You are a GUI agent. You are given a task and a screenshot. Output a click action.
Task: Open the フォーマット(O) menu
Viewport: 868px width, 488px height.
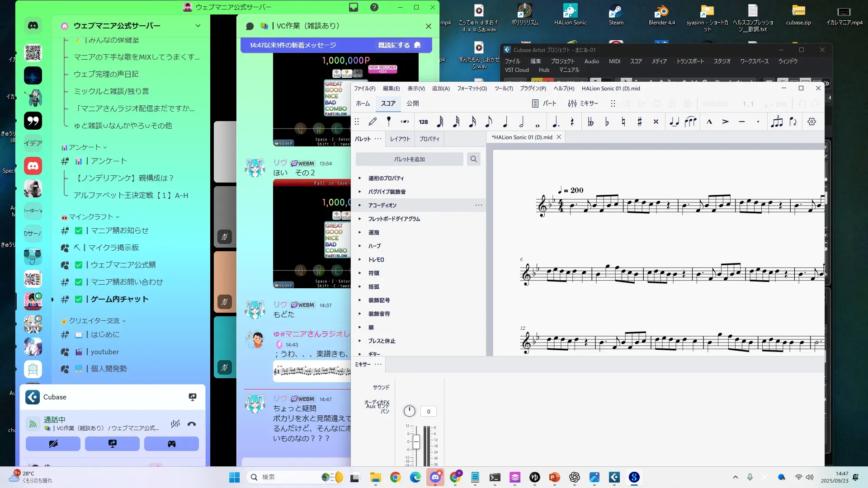[472, 89]
